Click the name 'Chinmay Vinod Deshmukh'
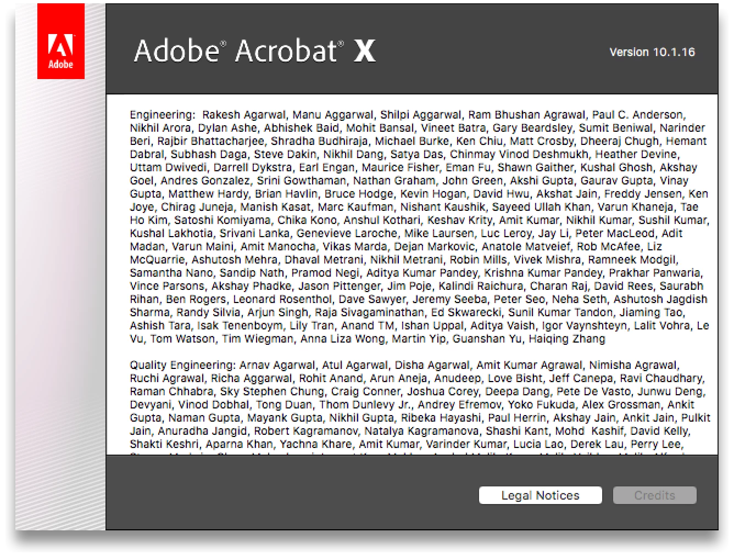The image size is (734, 560). pos(519,154)
